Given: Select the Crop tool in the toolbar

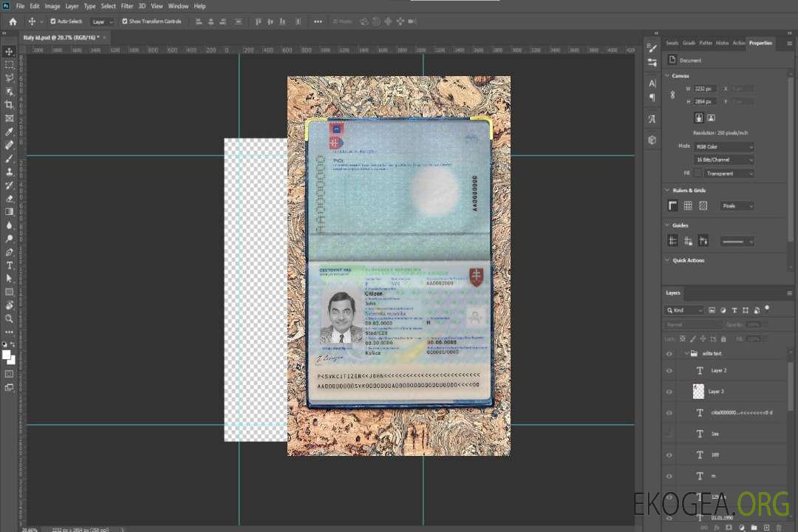Looking at the screenshot, I should 10,105.
